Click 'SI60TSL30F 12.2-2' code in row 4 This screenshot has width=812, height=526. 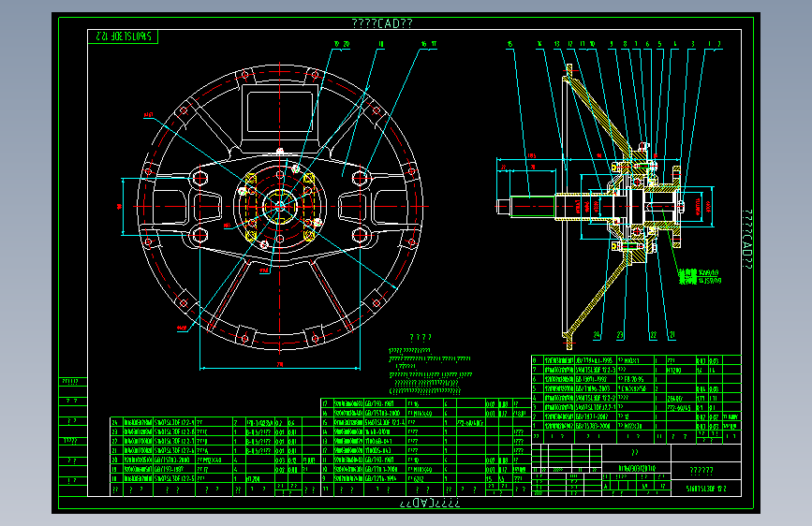click(x=596, y=398)
